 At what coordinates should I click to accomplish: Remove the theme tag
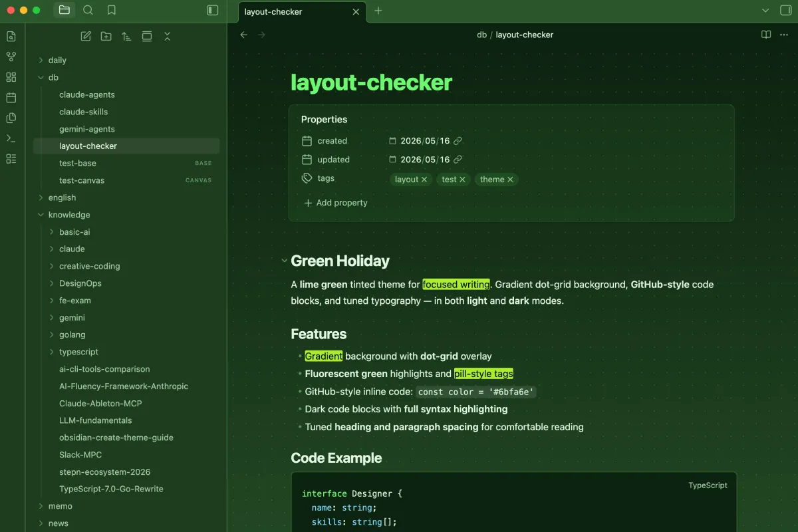click(x=510, y=180)
